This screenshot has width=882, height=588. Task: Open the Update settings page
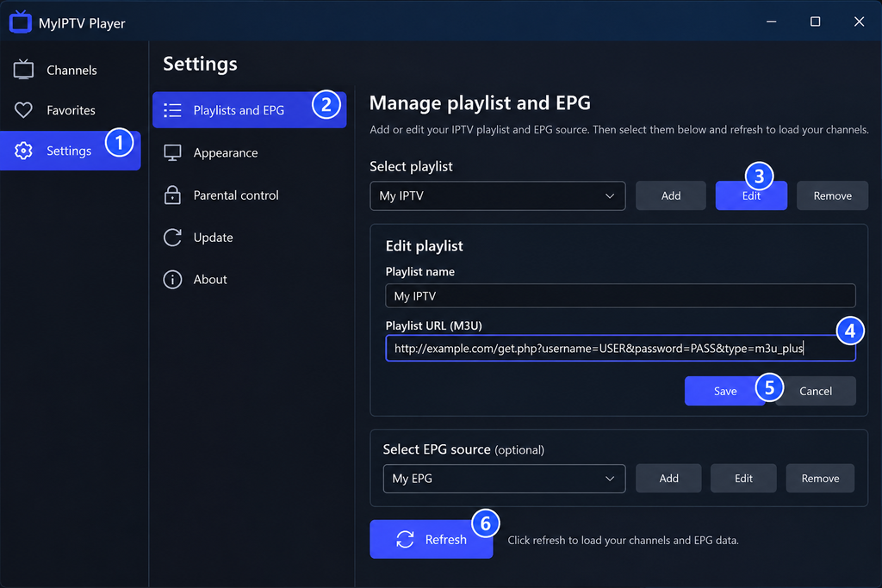click(249, 238)
